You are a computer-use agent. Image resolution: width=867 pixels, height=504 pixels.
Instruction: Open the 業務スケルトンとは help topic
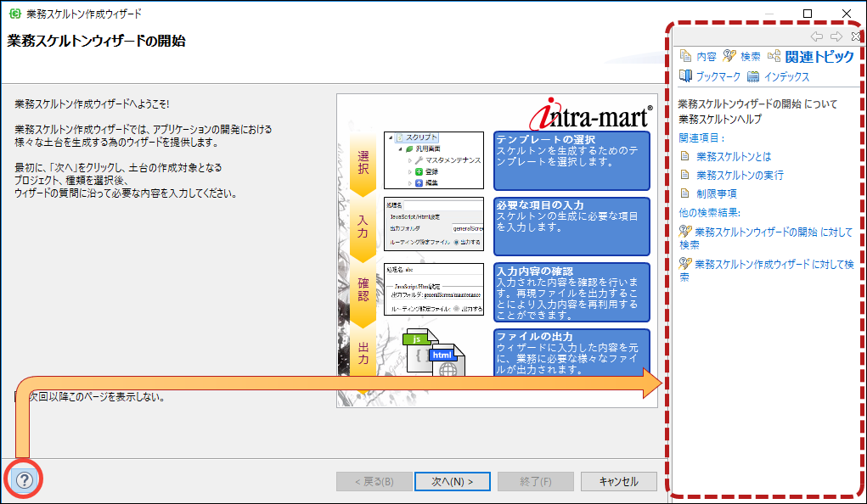734,156
